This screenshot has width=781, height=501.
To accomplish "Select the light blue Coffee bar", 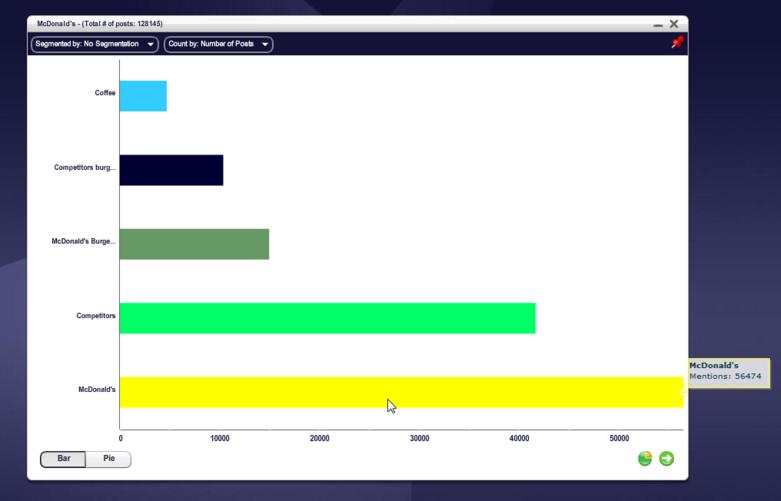I will [x=143, y=96].
